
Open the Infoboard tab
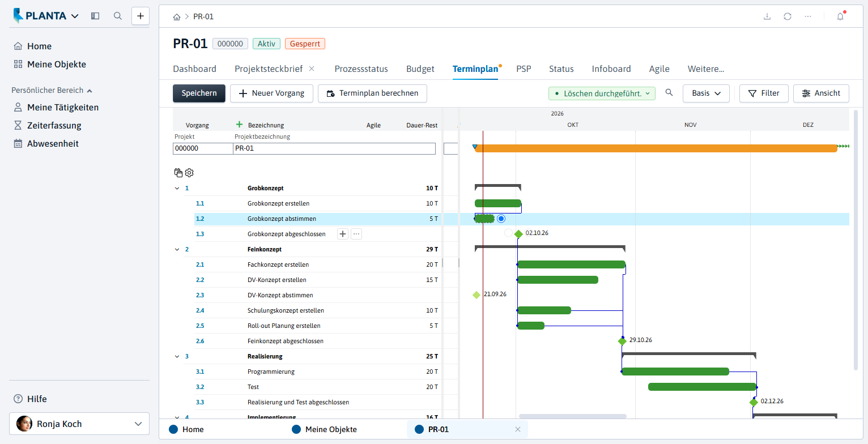(x=611, y=69)
